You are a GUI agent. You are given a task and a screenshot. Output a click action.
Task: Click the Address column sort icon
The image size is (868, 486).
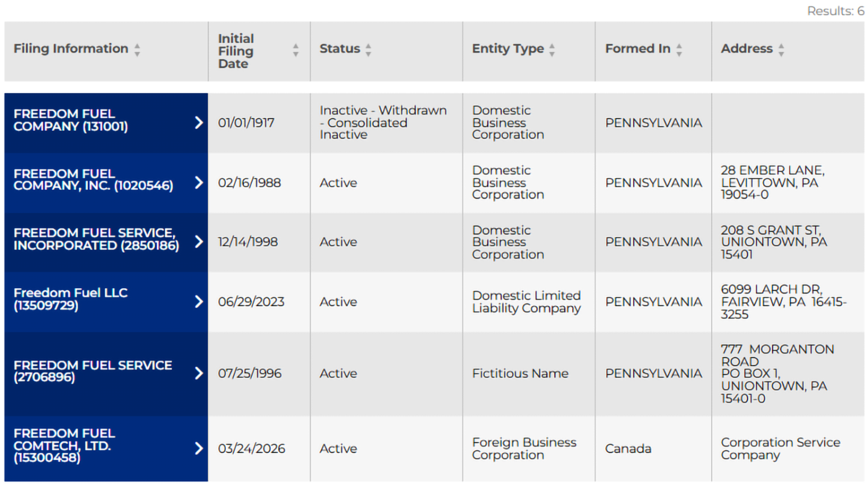pos(781,50)
